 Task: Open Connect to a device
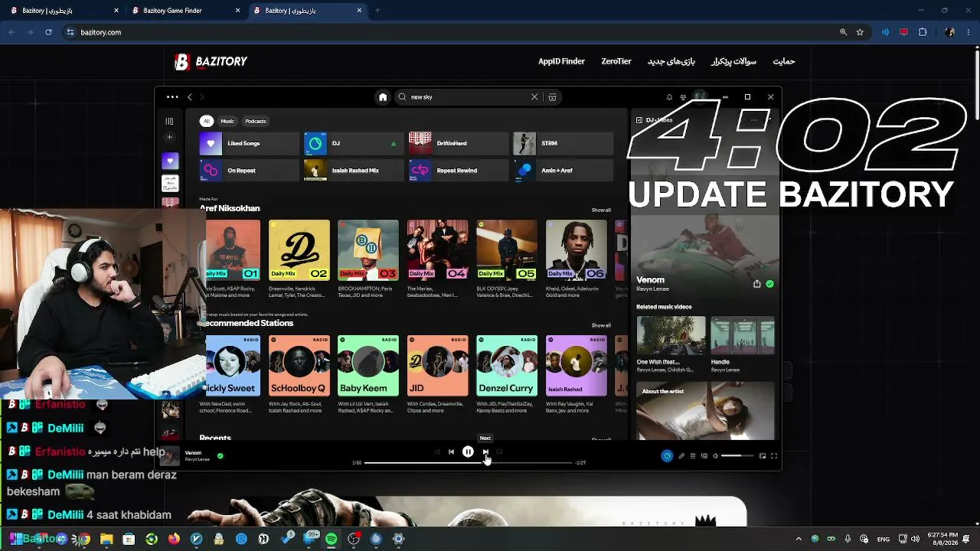704,456
